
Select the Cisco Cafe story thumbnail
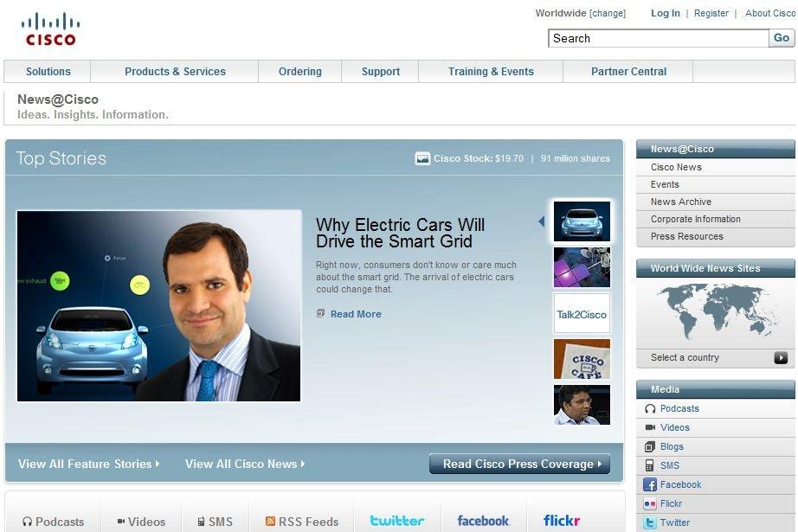[582, 359]
